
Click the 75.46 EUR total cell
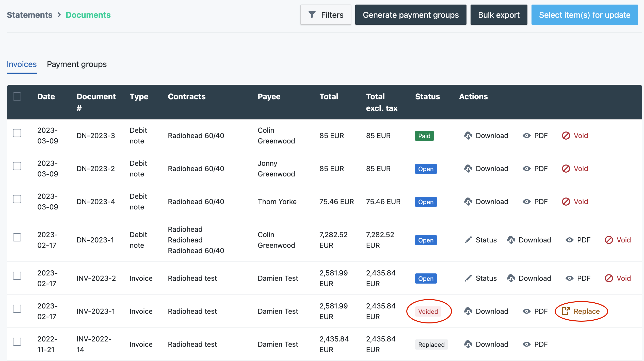pyautogui.click(x=336, y=202)
